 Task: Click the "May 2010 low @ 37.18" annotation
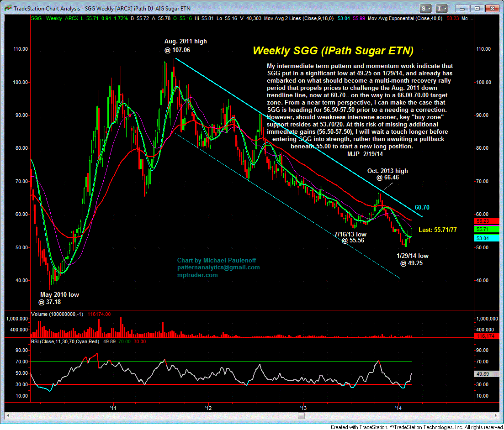tap(59, 299)
